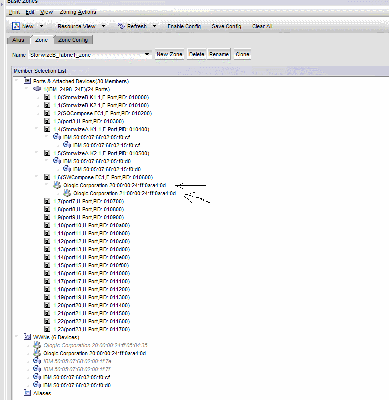The height and width of the screenshot is (400, 389).
Task: Open the Resource View dropdown arrow
Action: 103,26
